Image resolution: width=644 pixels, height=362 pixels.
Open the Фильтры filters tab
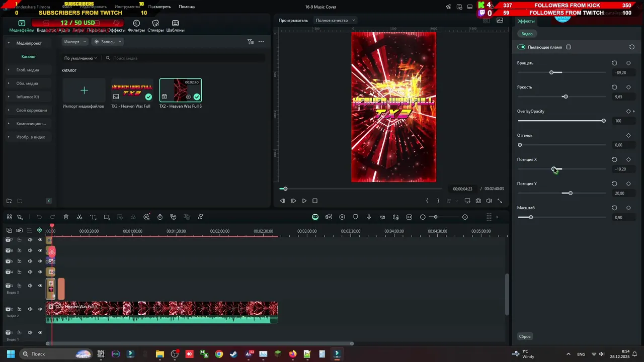point(136,26)
